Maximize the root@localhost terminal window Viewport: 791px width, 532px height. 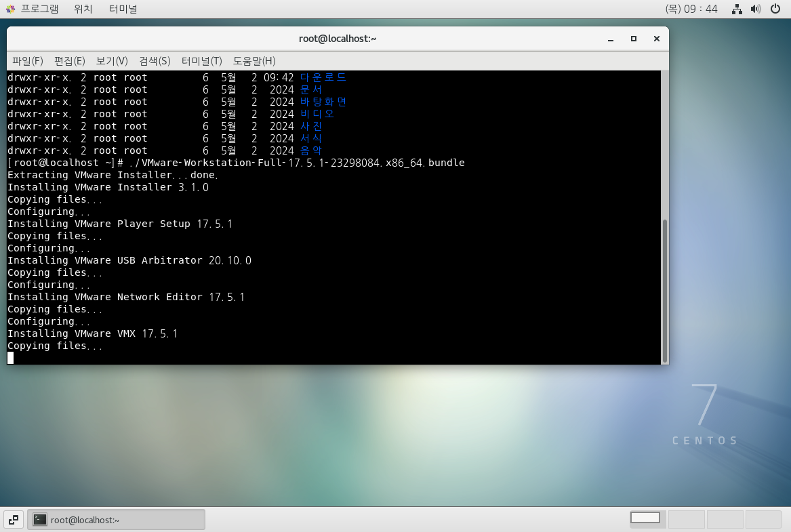634,39
